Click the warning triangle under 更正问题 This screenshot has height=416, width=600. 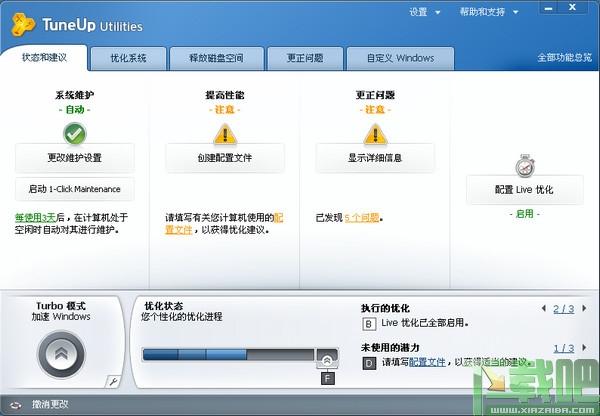click(x=375, y=134)
